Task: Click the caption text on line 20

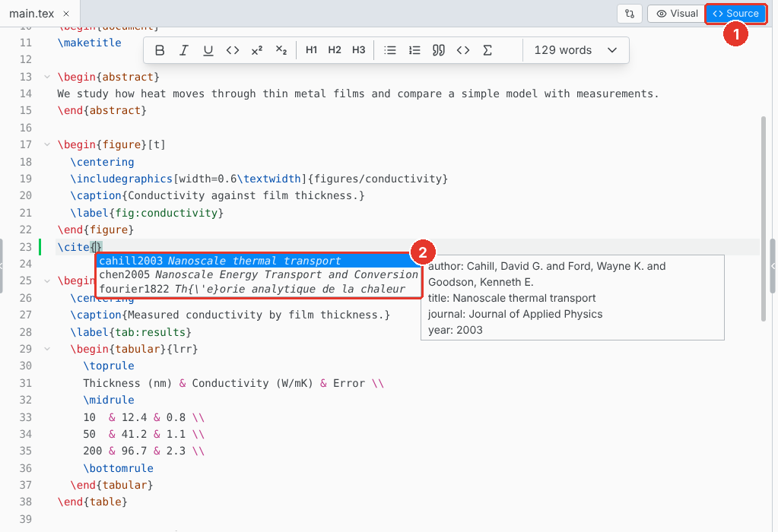Action: (x=243, y=196)
